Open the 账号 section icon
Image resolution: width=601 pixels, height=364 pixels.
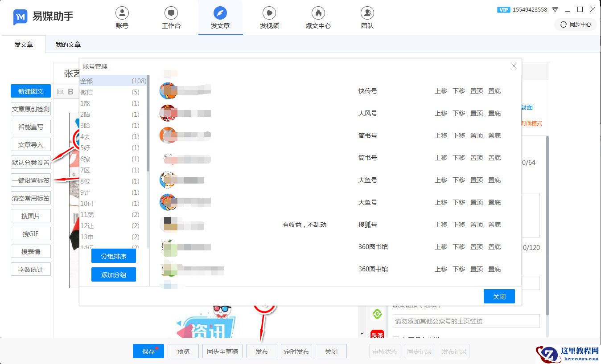pyautogui.click(x=122, y=12)
